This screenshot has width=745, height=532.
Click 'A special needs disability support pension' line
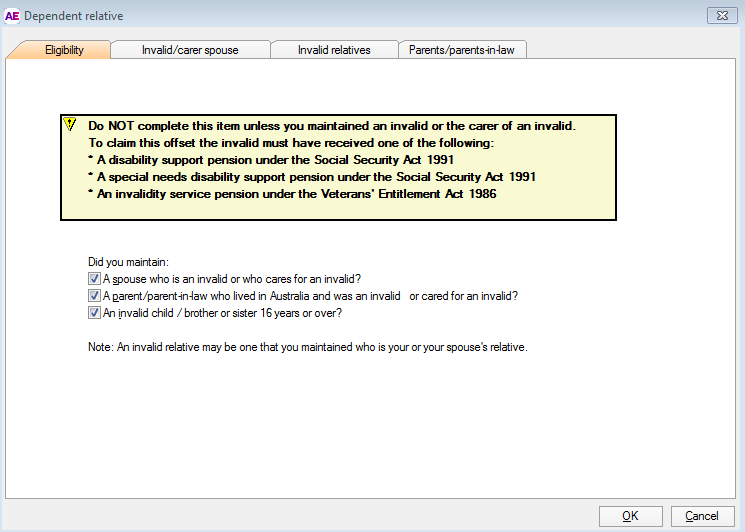pyautogui.click(x=312, y=177)
